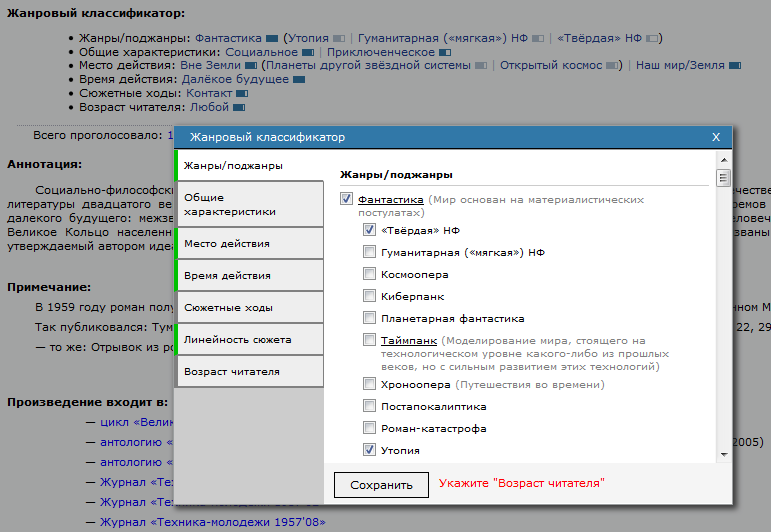The width and height of the screenshot is (771, 532).
Task: Enable the Космоопера checkbox
Action: [x=369, y=274]
